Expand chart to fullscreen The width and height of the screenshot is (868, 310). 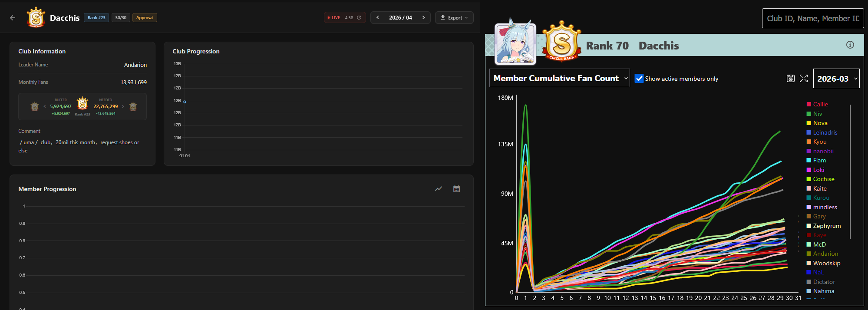pos(804,79)
